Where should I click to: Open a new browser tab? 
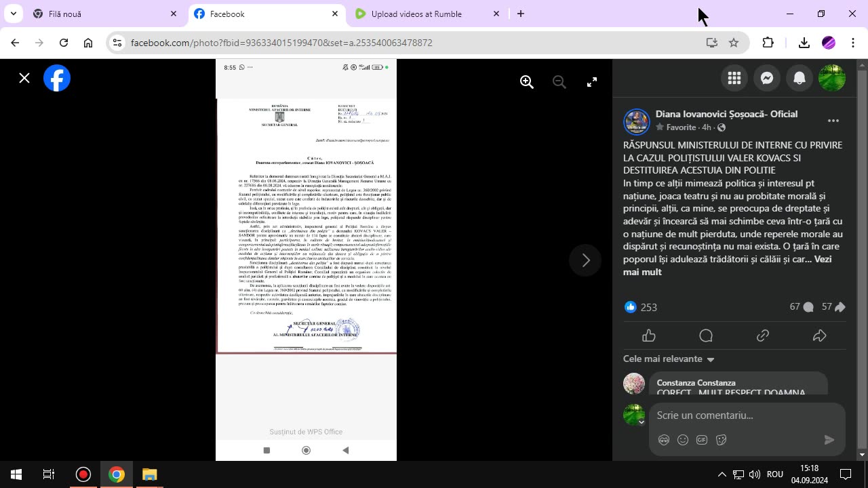[x=521, y=14]
